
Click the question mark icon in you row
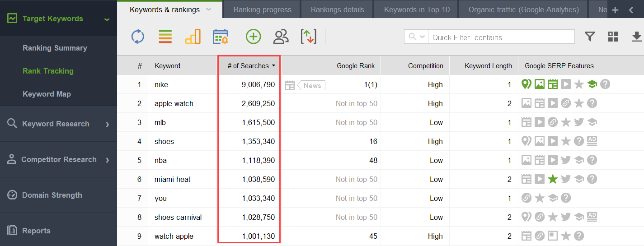pos(565,198)
